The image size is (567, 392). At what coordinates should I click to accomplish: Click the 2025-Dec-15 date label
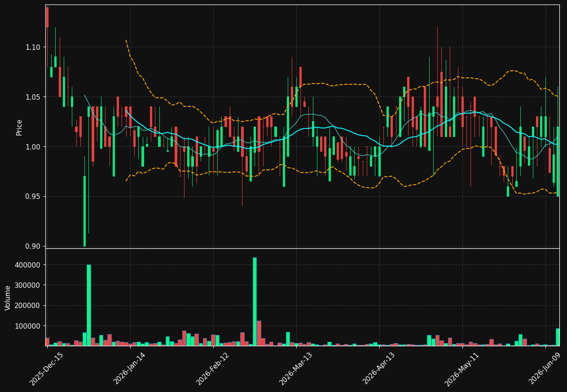pyautogui.click(x=46, y=369)
